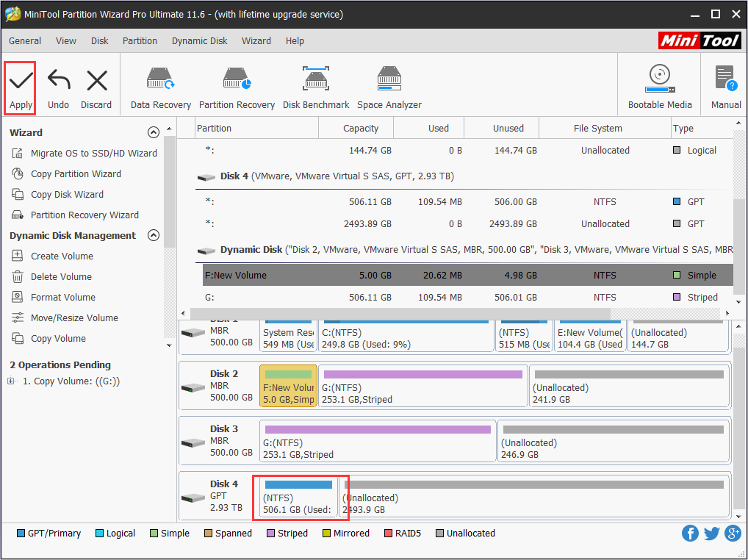Select Disk 4 2493.89 GB Unallocated row
The image size is (748, 560).
pos(467,223)
